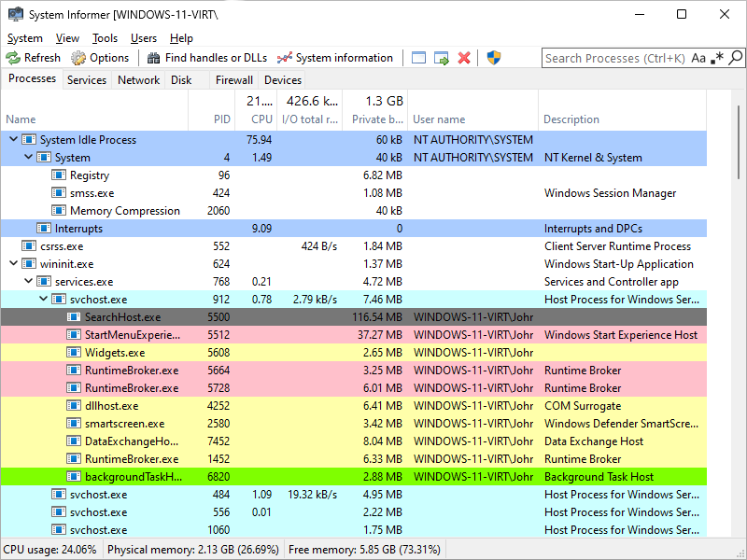747x560 pixels.
Task: Sort by the CPU column header
Action: click(x=261, y=119)
